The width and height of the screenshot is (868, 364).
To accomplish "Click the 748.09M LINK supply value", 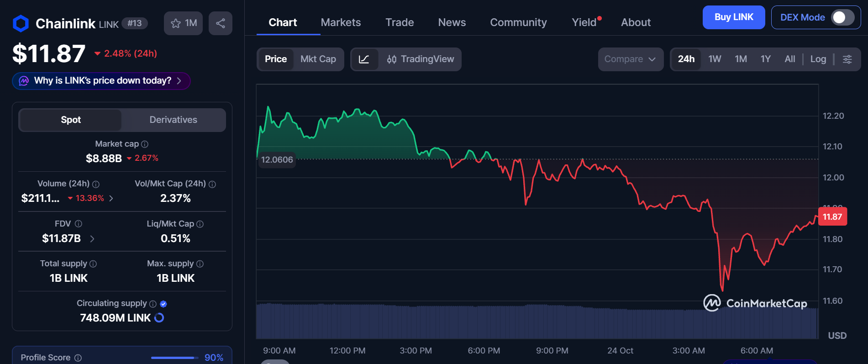I will click(116, 318).
